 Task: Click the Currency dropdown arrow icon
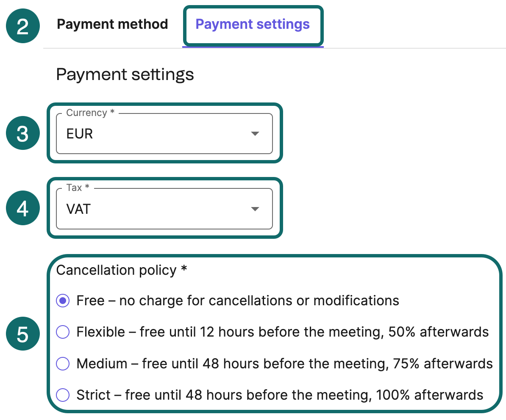255,133
